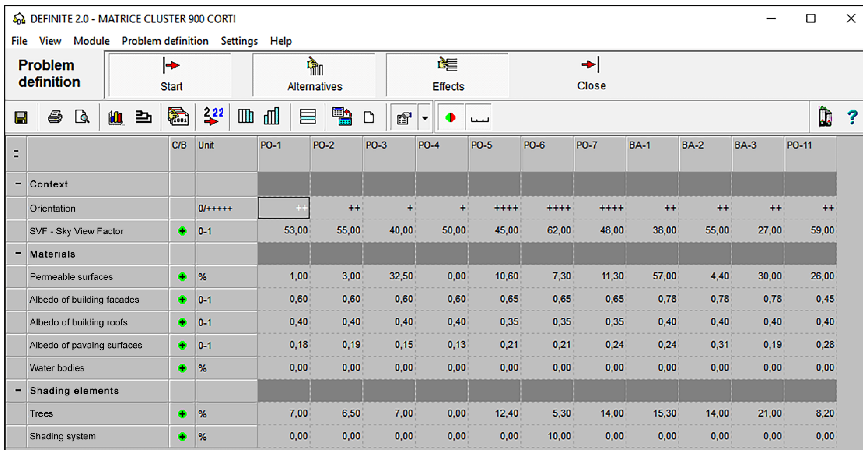Click the blank page icon in toolbar
The height and width of the screenshot is (456, 868).
369,118
